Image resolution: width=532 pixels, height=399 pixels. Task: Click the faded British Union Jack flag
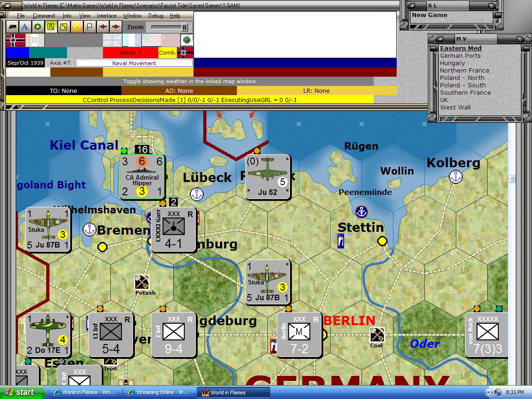click(x=112, y=40)
